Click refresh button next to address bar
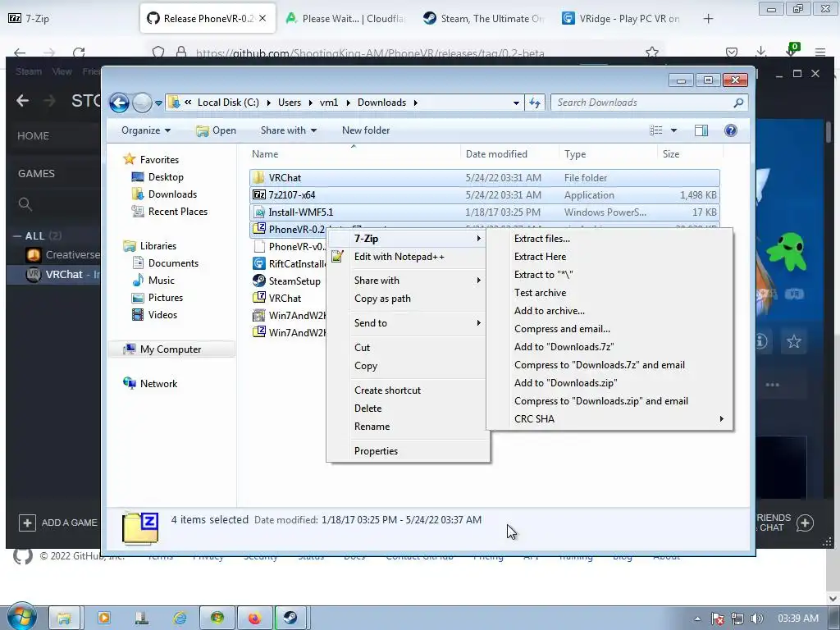 pyautogui.click(x=535, y=103)
